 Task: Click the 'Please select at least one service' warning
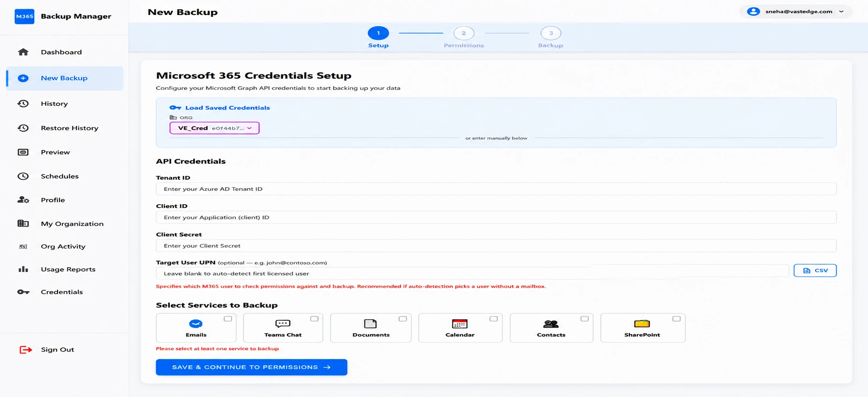coord(217,349)
